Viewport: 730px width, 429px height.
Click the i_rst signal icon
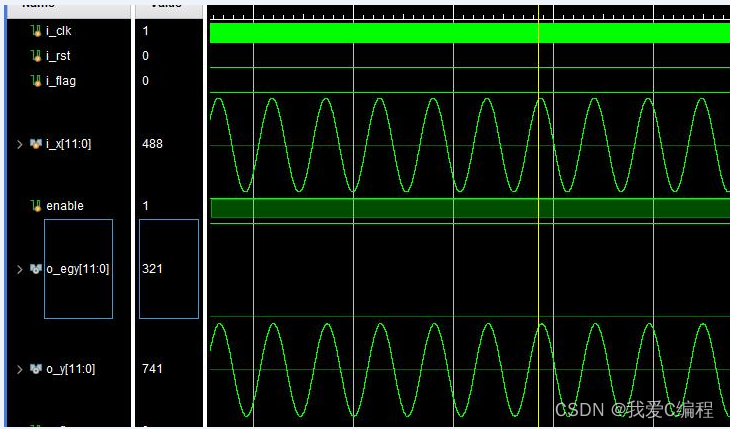[37, 55]
